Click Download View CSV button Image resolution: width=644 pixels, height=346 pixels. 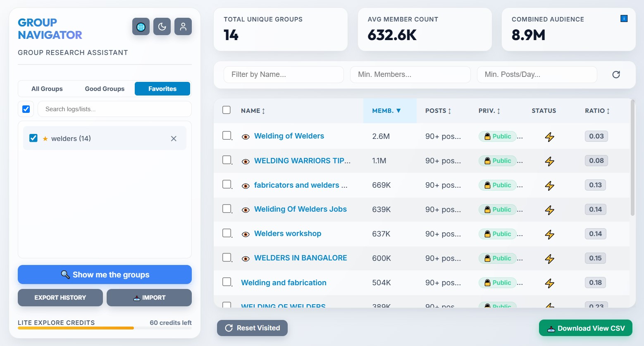(586, 328)
